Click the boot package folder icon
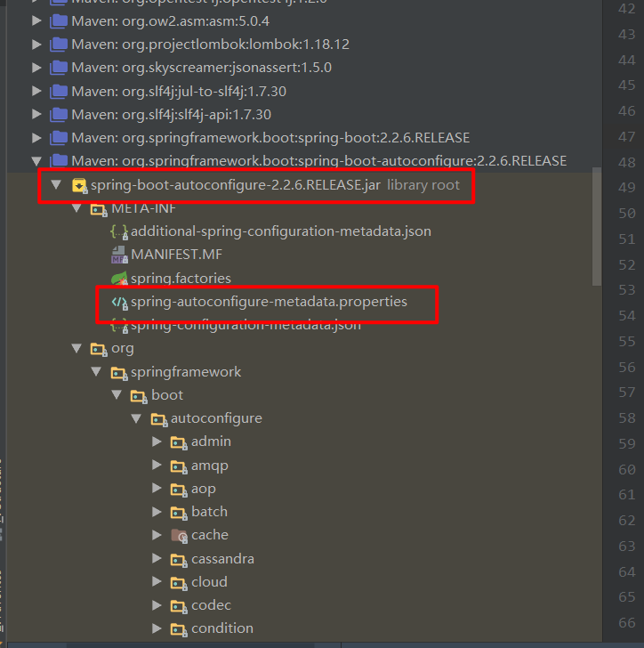 139,396
